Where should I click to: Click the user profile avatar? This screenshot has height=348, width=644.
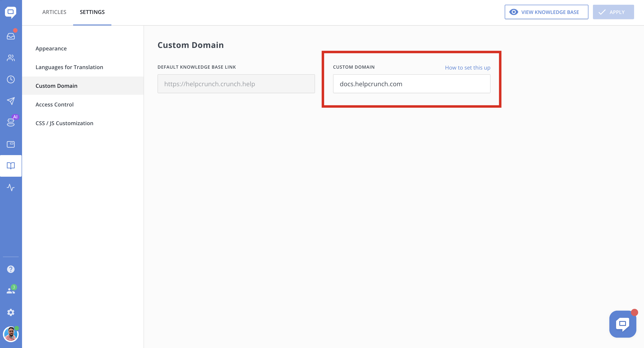point(11,334)
